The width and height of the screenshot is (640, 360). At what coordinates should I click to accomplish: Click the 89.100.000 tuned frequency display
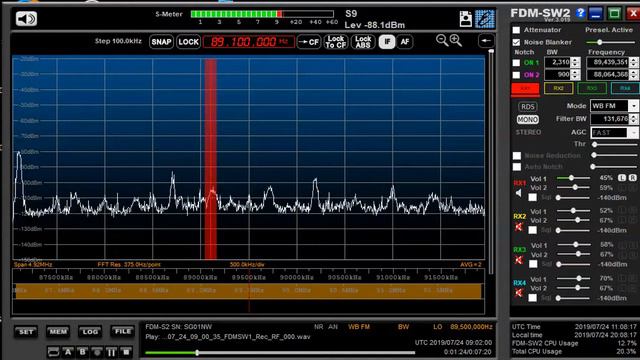(x=249, y=42)
